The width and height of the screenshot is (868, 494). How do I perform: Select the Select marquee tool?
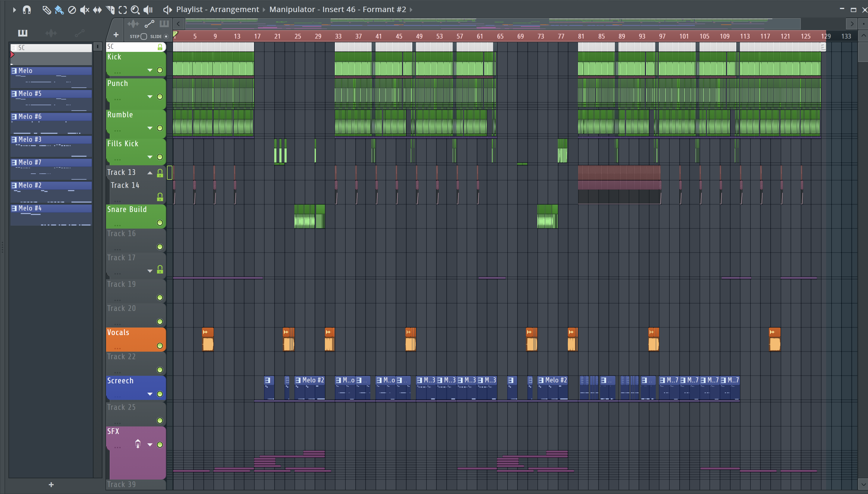point(123,10)
